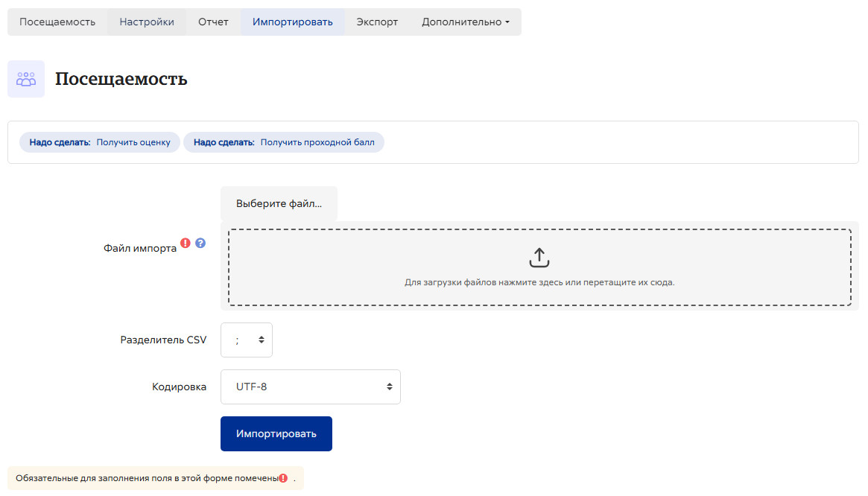Open the Кодировка UTF-8 dropdown

point(311,387)
